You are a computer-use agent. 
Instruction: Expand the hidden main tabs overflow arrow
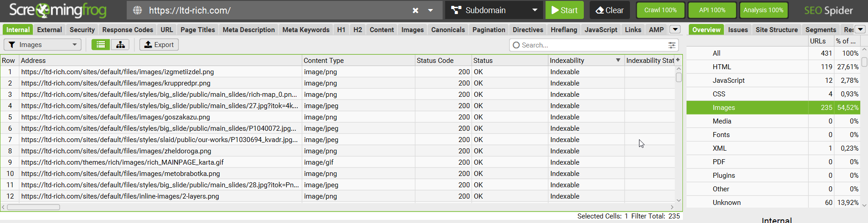point(675,29)
